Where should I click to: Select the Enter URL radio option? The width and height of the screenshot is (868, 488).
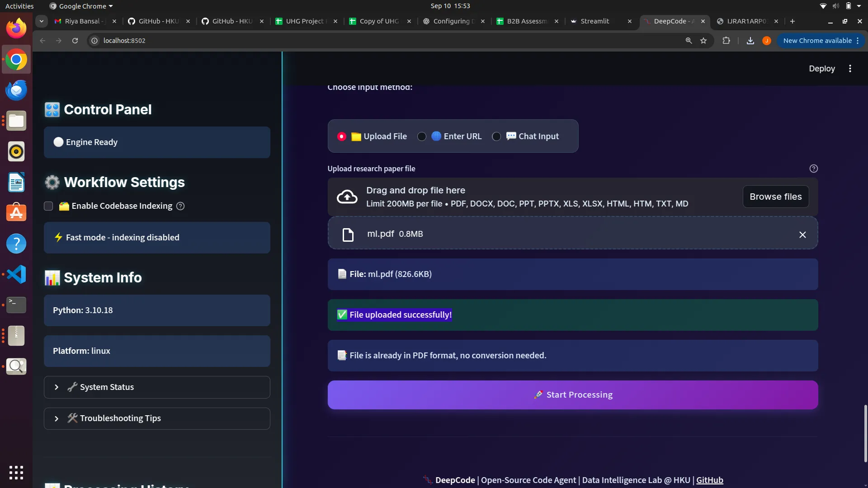tap(422, 136)
